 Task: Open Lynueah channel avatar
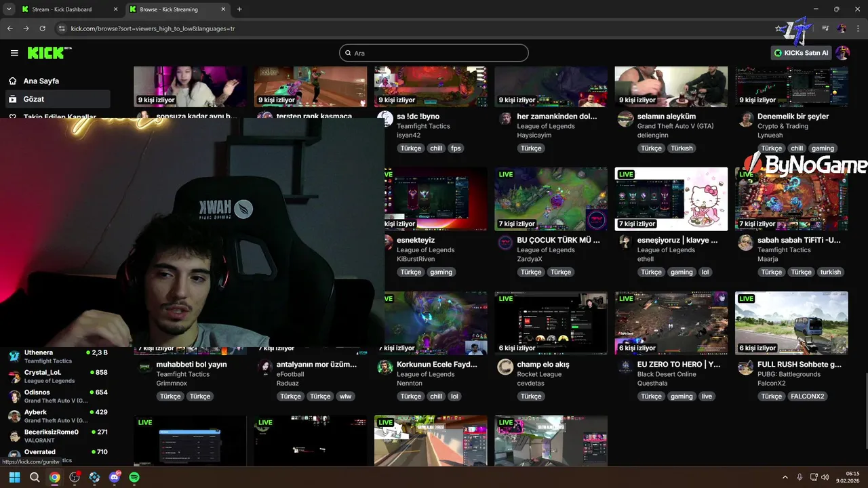point(746,119)
